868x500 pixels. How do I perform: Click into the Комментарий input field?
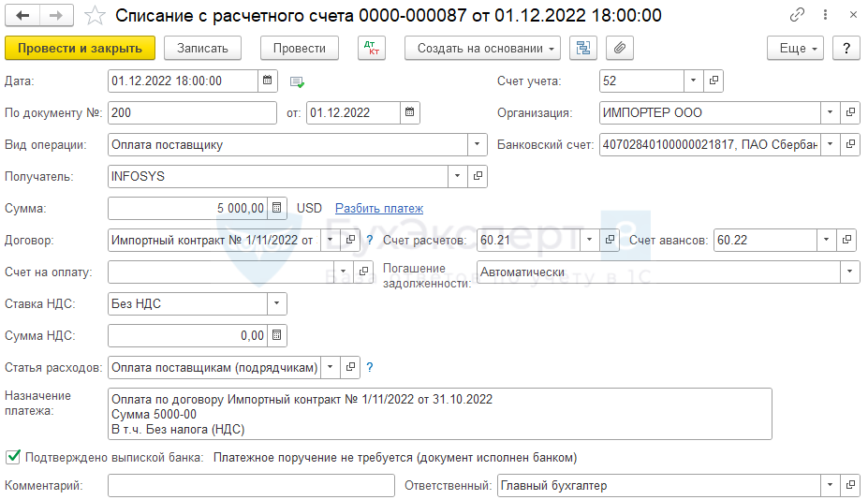pos(251,486)
